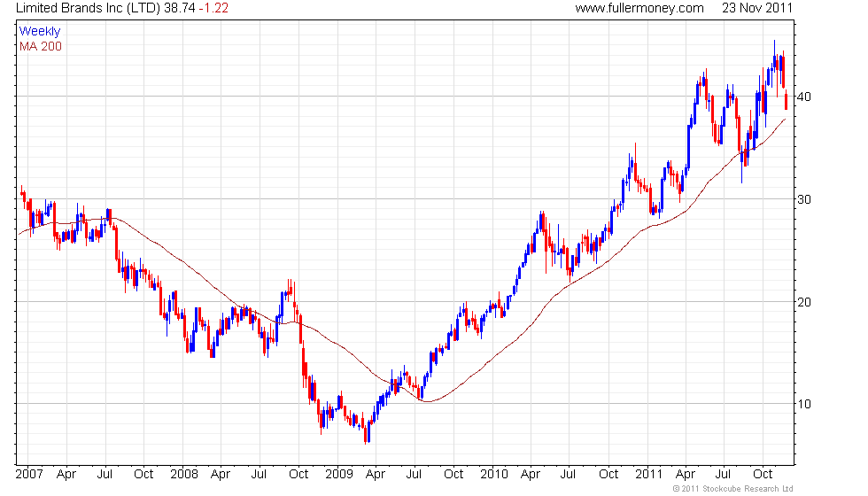Click the final red candlestick near 40
The image size is (868, 496).
coord(787,100)
